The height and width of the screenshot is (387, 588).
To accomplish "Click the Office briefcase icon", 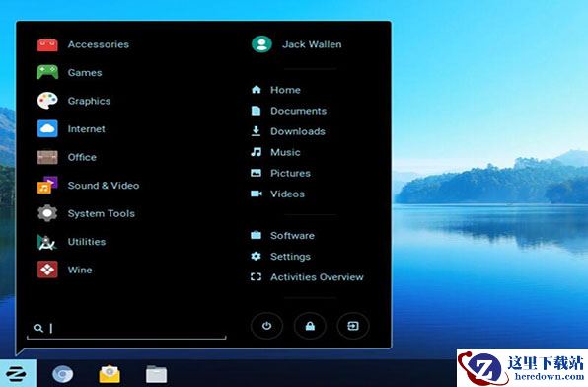I will [x=47, y=157].
